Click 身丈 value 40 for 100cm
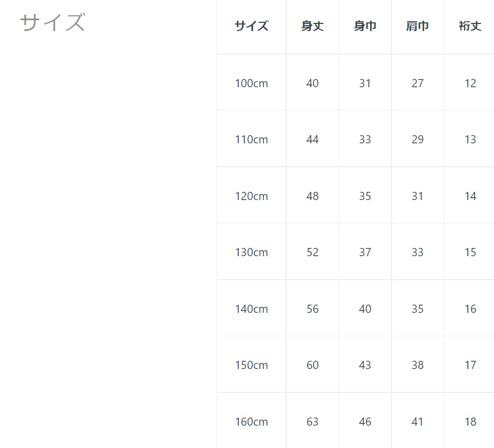 (312, 83)
